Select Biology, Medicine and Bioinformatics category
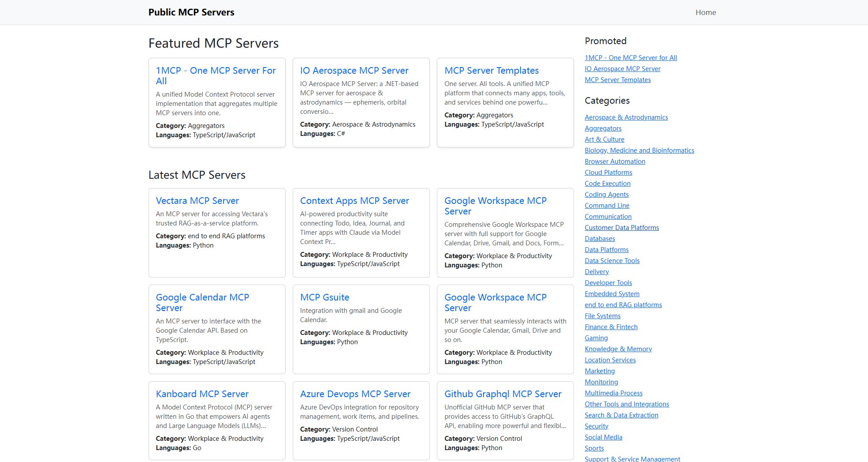 click(x=639, y=150)
